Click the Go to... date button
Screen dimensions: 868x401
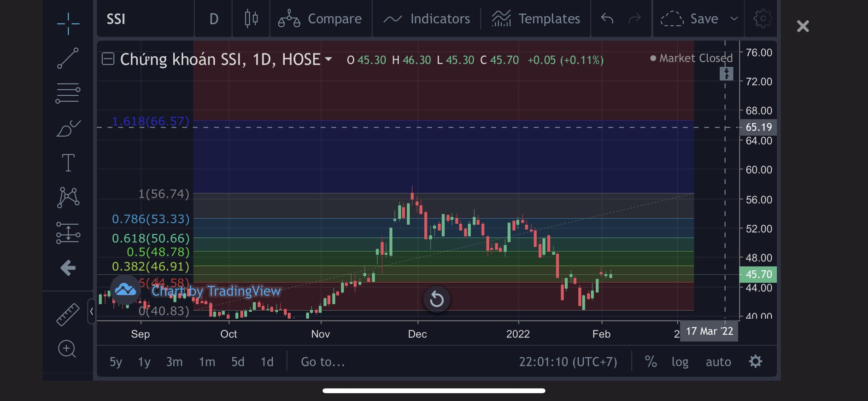pos(323,362)
